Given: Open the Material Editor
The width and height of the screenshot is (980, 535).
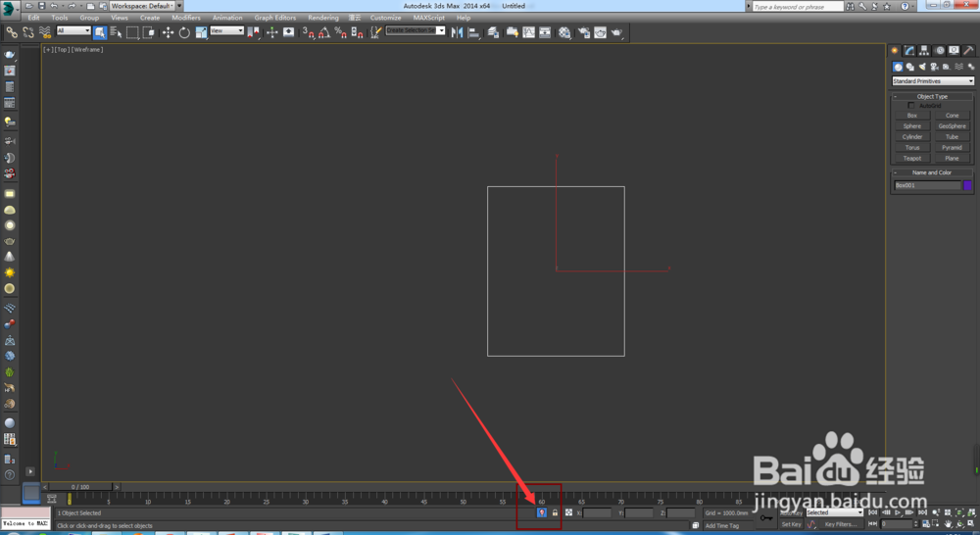Looking at the screenshot, I should click(x=564, y=32).
